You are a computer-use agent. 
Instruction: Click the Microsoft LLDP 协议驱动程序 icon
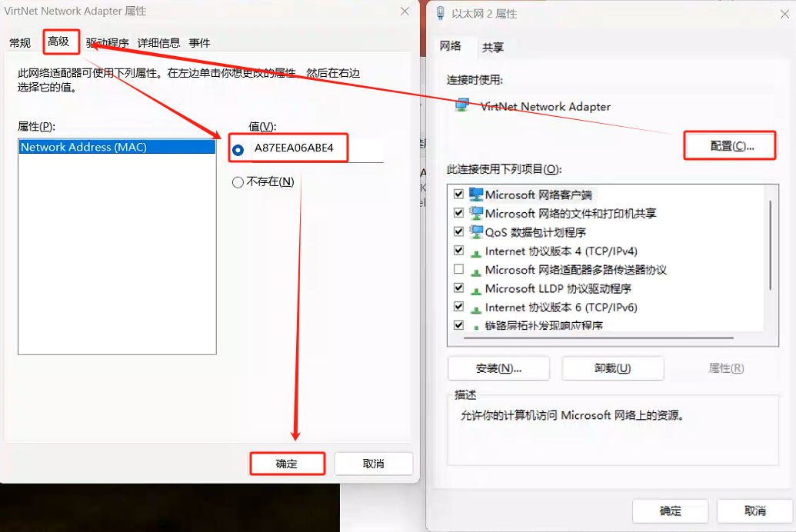click(x=476, y=289)
